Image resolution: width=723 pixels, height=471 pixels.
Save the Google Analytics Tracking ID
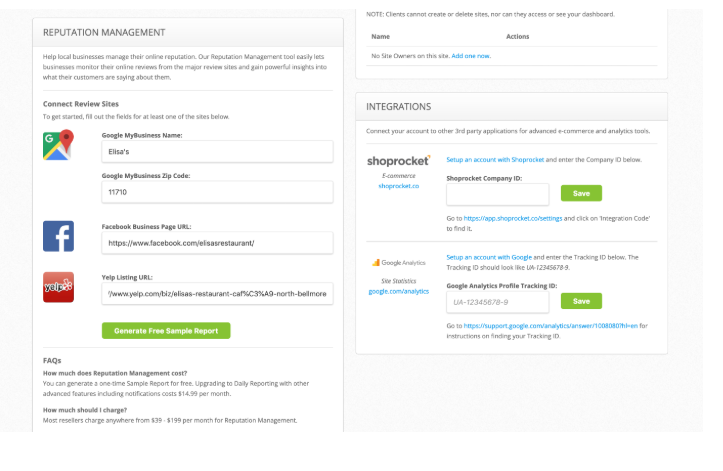point(581,301)
